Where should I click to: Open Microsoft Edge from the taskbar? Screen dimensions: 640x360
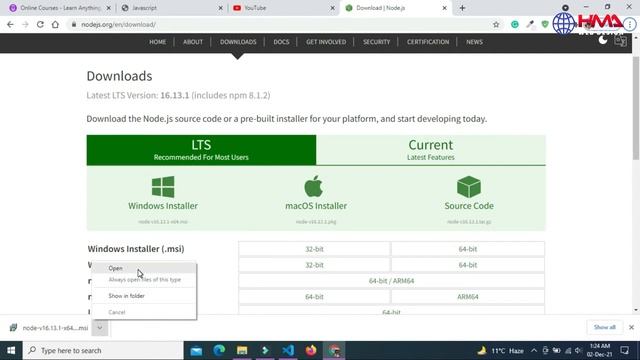(219, 351)
